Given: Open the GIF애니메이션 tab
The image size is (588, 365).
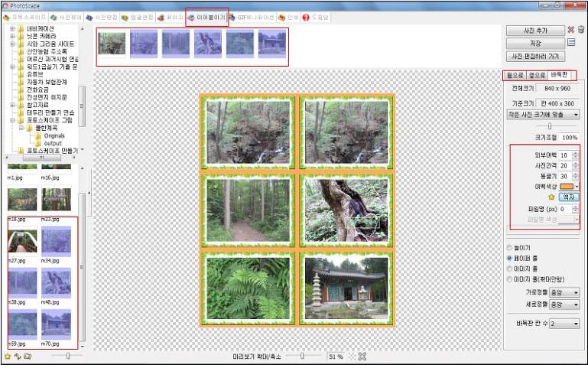Looking at the screenshot, I should [x=252, y=18].
